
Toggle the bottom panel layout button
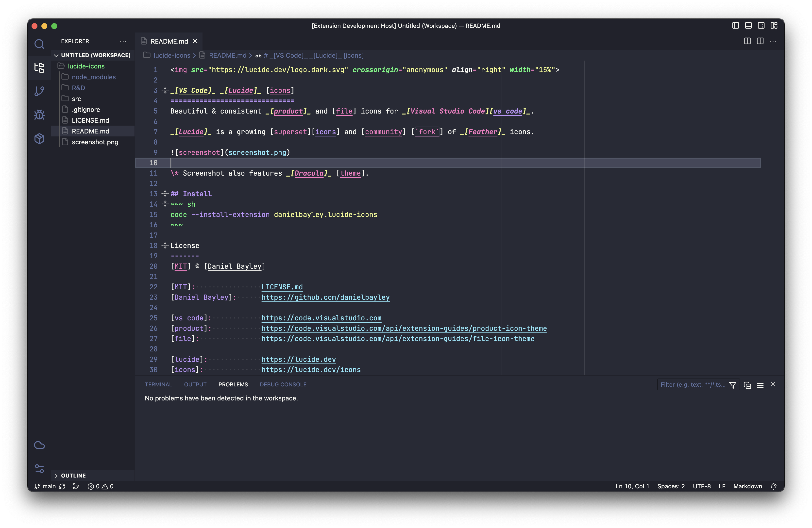(x=748, y=26)
